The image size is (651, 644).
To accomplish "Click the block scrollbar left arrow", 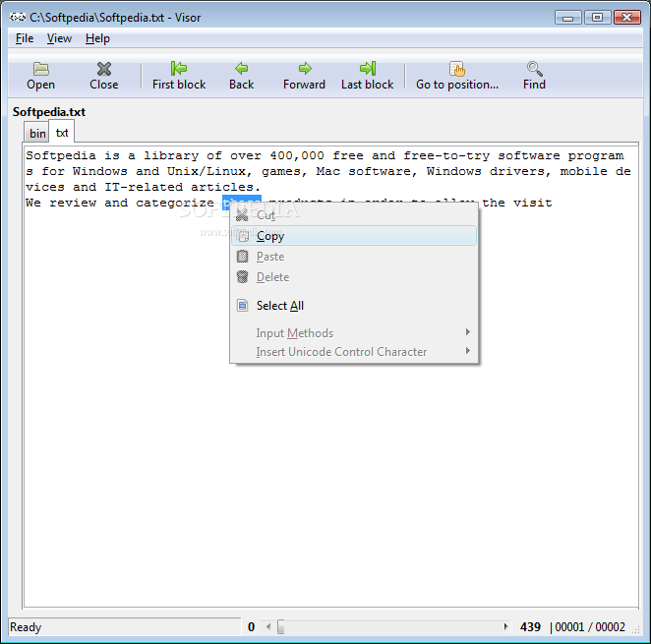I will (x=268, y=626).
